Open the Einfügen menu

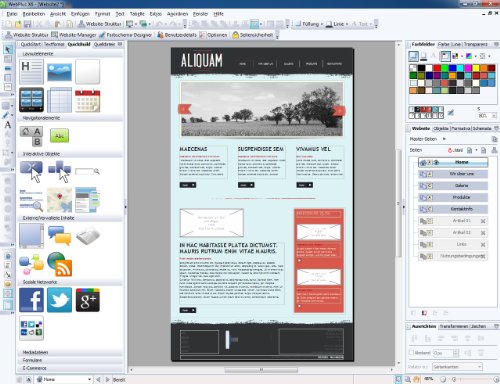pos(80,14)
